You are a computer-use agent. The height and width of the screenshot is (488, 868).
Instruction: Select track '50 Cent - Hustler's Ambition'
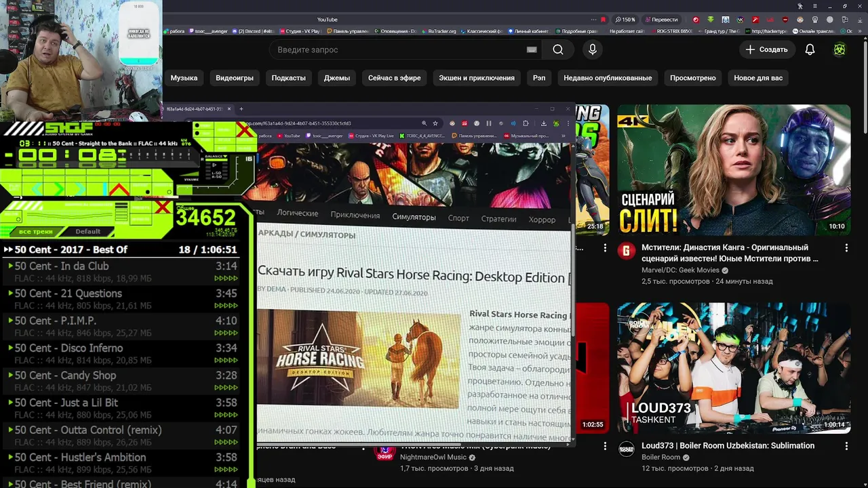click(x=122, y=463)
